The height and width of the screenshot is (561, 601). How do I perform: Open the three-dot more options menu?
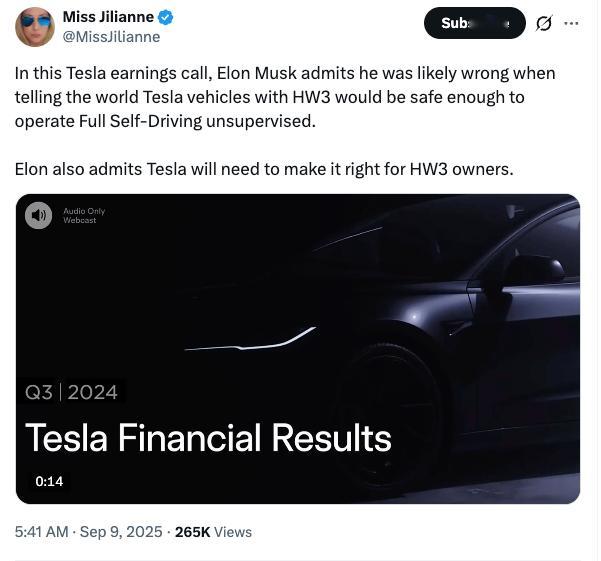click(x=571, y=23)
